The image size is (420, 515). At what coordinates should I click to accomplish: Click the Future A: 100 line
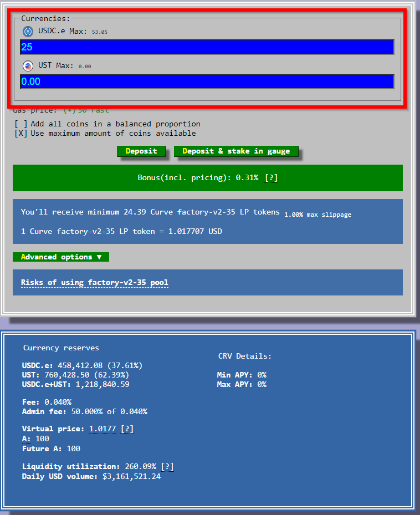tap(51, 449)
